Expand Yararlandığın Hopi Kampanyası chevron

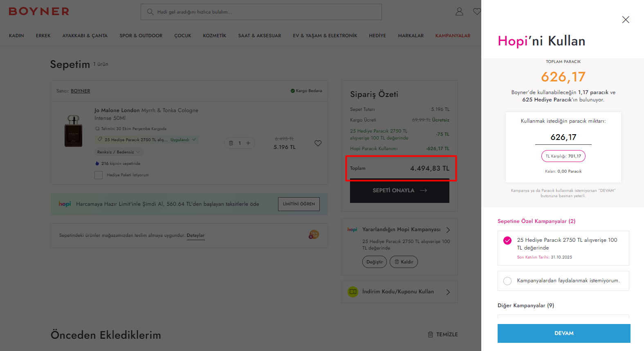coord(448,230)
